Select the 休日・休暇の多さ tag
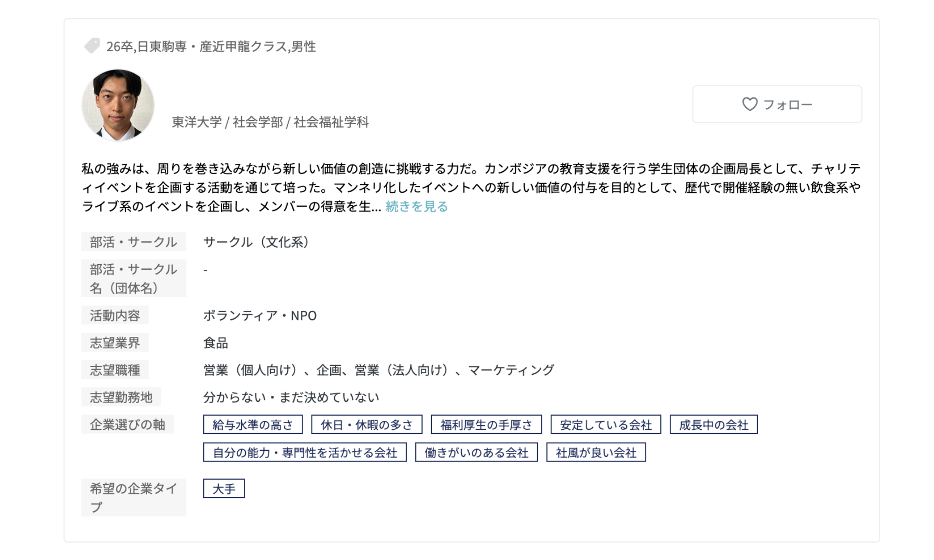 (x=367, y=425)
